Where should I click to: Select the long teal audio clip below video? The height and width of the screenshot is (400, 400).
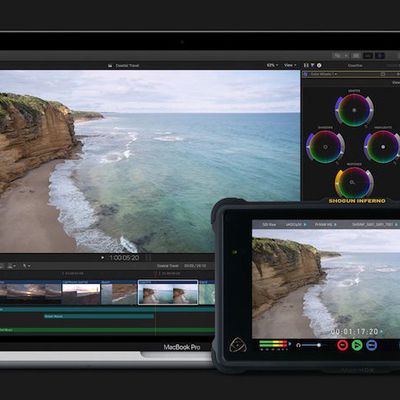point(107,309)
